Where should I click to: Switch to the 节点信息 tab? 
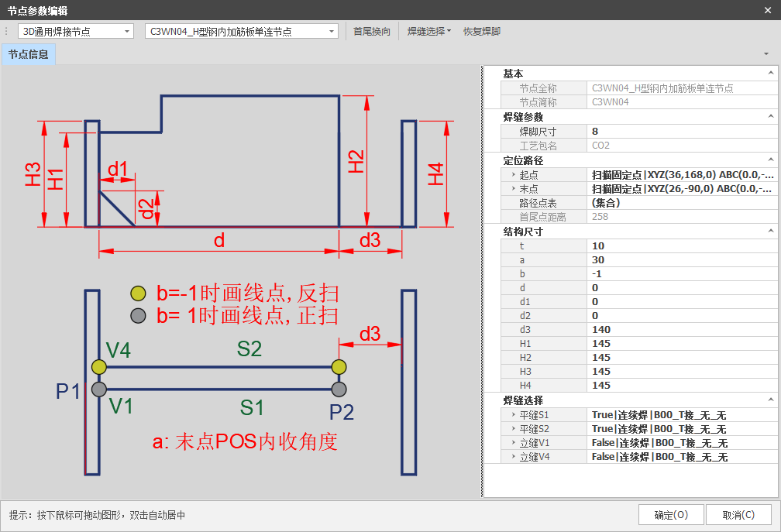(29, 54)
